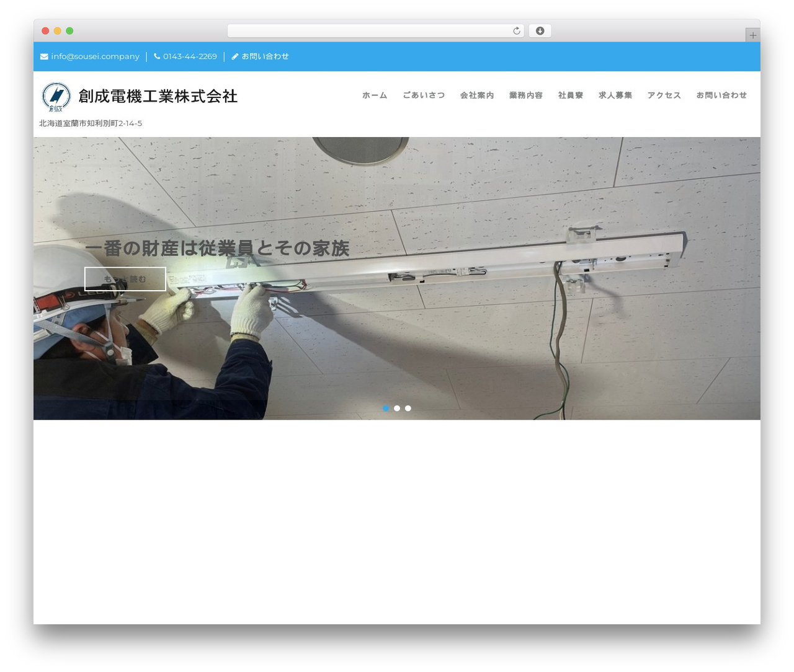Click the もっと読む button on slider

pyautogui.click(x=125, y=279)
